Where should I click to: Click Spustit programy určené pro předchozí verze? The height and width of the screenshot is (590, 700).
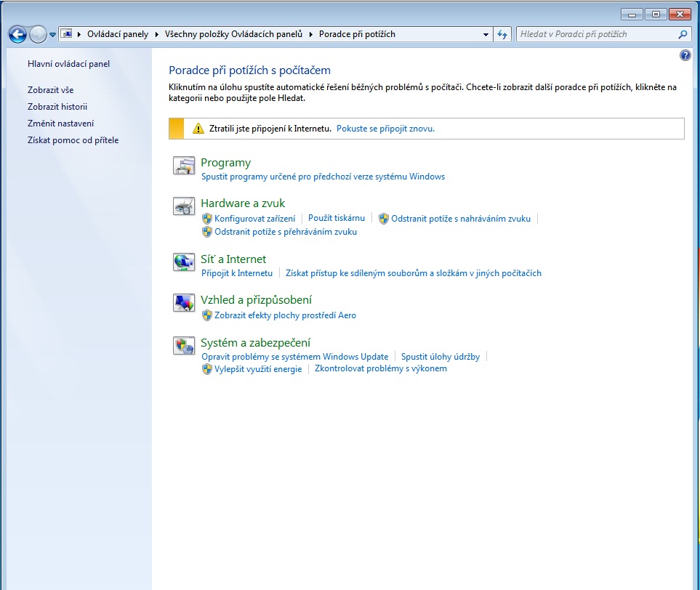[x=323, y=177]
